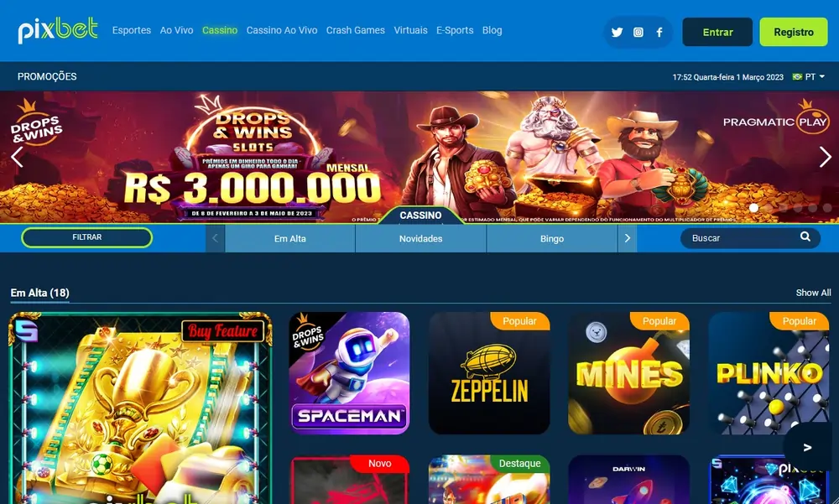This screenshot has height=504, width=839.
Task: Click the pixbet logo
Action: pyautogui.click(x=58, y=30)
